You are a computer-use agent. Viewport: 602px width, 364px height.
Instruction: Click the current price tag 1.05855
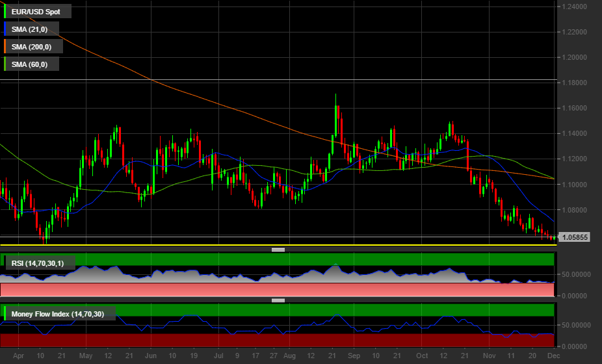pyautogui.click(x=575, y=238)
